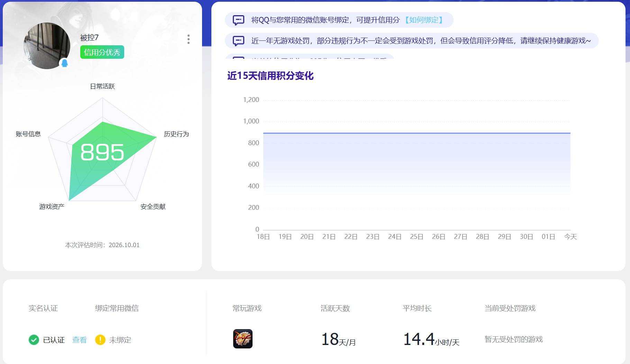The image size is (630, 364).
Task: Click the 今天 label on chart axis
Action: click(x=570, y=237)
